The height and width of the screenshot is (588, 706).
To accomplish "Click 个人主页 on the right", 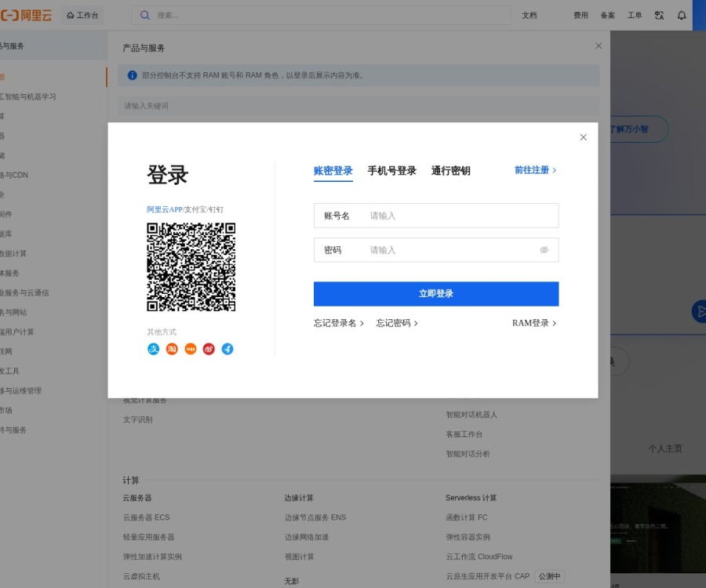I will coord(665,448).
